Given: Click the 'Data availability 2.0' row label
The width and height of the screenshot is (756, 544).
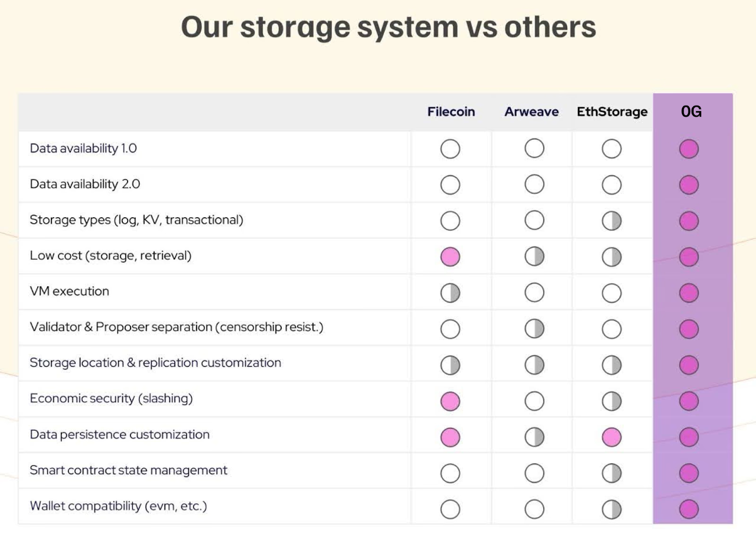Looking at the screenshot, I should (85, 184).
